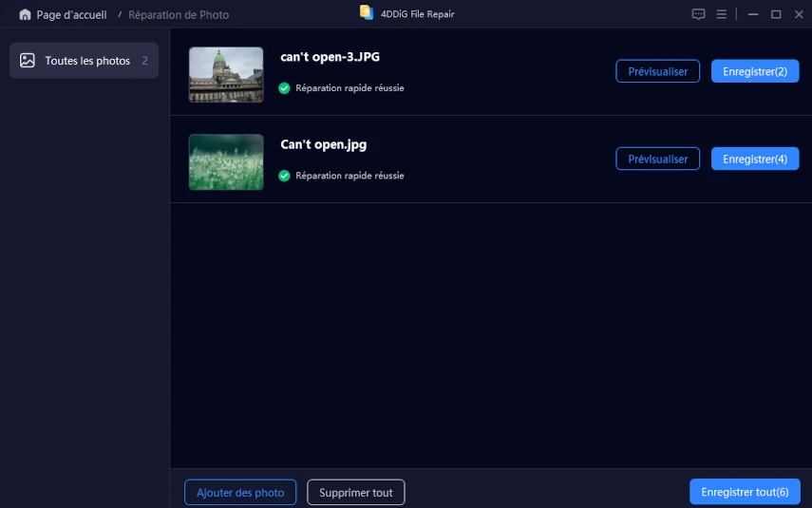Image resolution: width=812 pixels, height=508 pixels.
Task: Prévisualiser the can't open-3.JPG photo
Action: 658,71
